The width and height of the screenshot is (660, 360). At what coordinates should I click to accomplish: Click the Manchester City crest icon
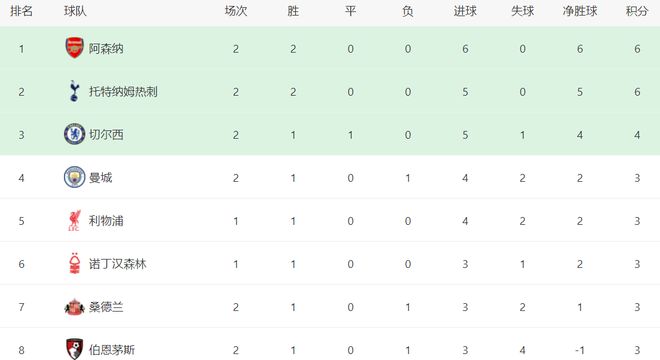(75, 177)
